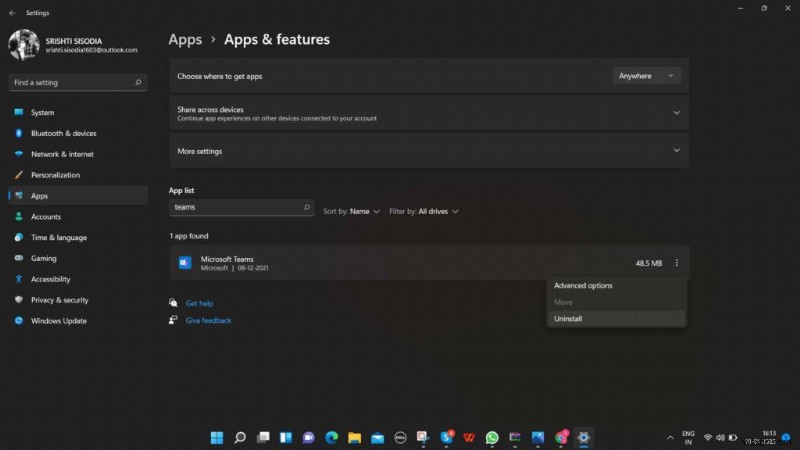Open the Dell app from the taskbar
Viewport: 800px width, 450px height.
tap(401, 437)
